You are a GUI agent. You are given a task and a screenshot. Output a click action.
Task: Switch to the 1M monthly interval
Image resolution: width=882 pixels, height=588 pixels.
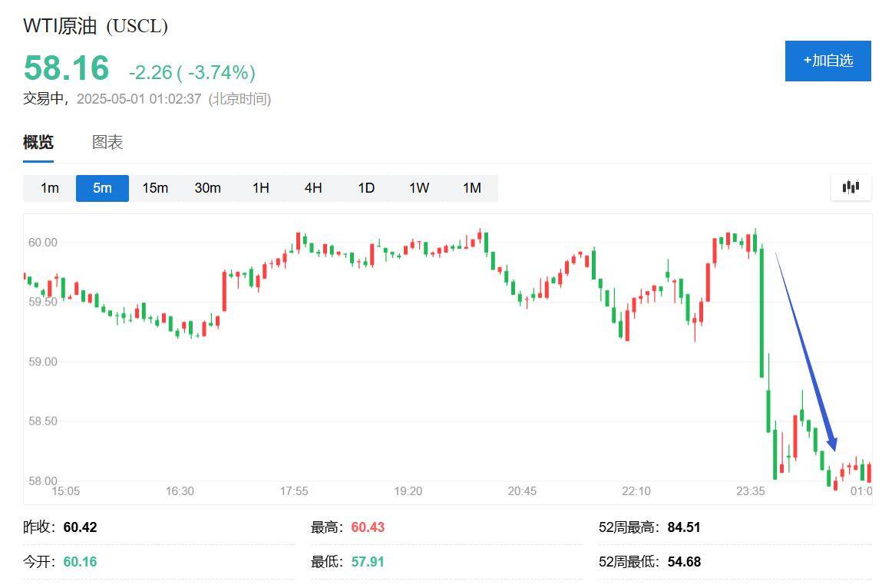pyautogui.click(x=471, y=188)
